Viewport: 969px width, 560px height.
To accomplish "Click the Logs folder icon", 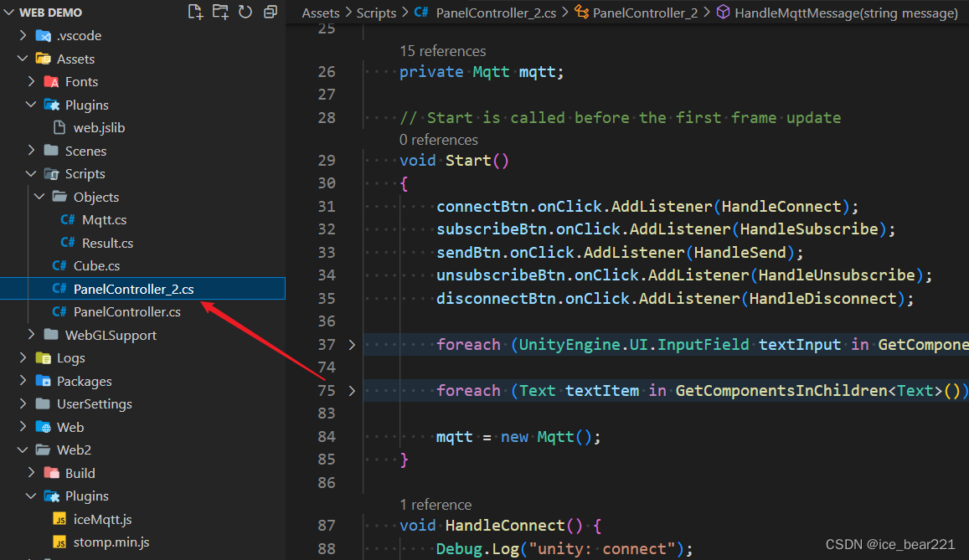I will pos(44,358).
